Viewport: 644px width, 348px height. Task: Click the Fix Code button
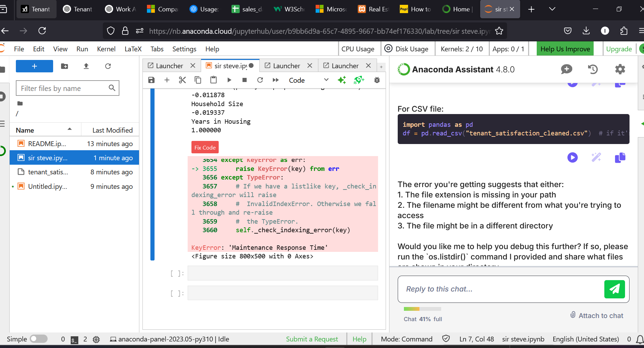tap(205, 147)
